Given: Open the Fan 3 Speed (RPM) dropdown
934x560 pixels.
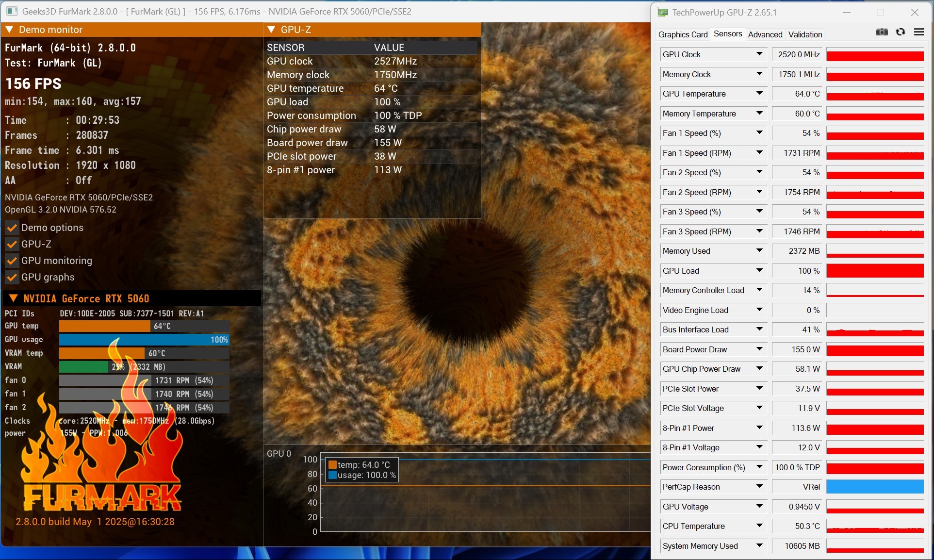Looking at the screenshot, I should pos(759,231).
